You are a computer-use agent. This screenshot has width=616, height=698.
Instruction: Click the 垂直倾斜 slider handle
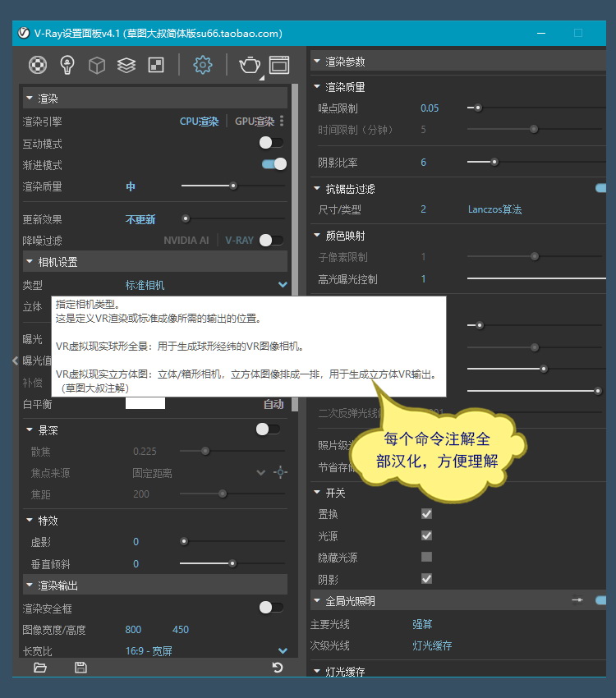(232, 563)
